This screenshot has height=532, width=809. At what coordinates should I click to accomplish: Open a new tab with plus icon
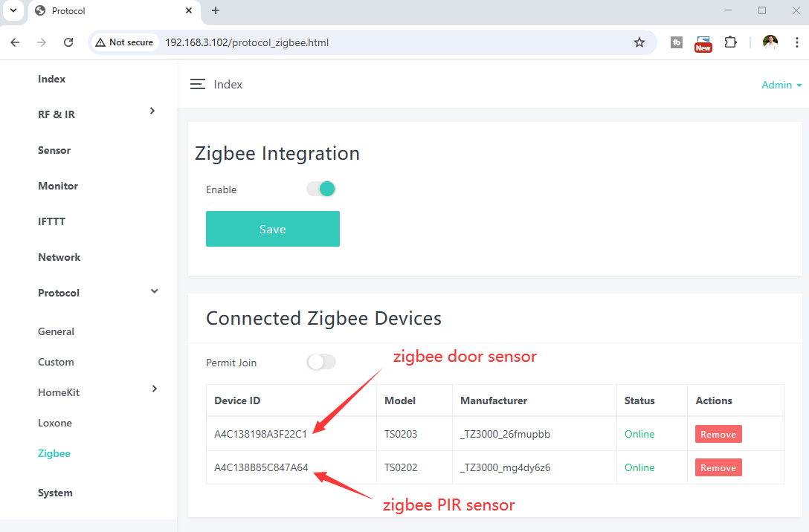tap(216, 10)
